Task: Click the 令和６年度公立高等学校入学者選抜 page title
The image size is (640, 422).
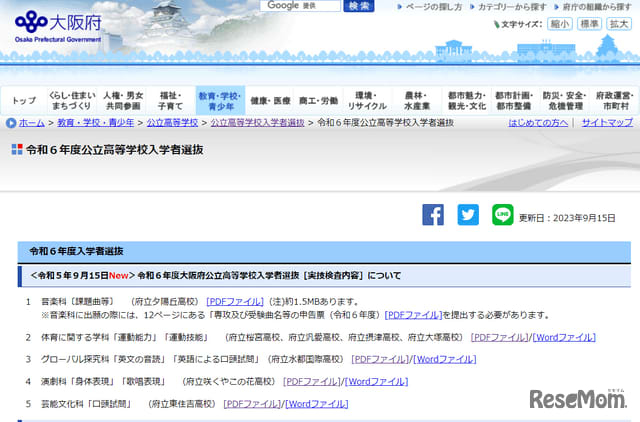Action: pyautogui.click(x=115, y=150)
